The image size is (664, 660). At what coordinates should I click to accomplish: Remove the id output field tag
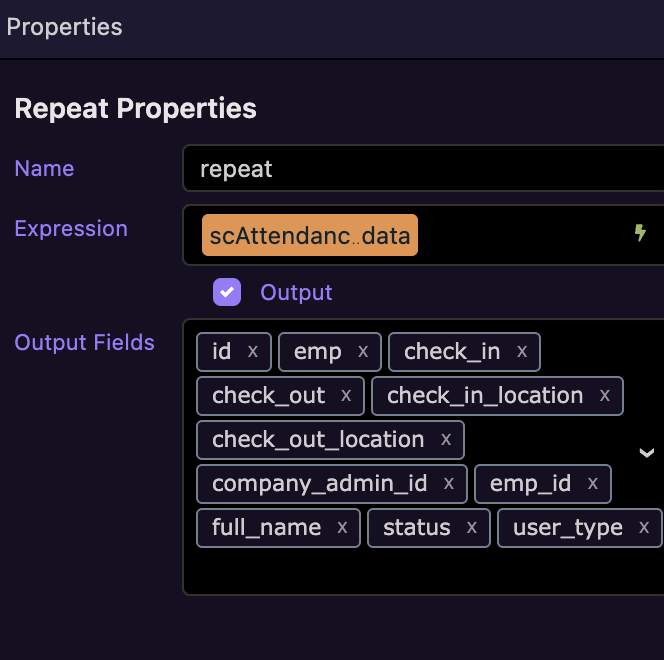[x=253, y=352]
